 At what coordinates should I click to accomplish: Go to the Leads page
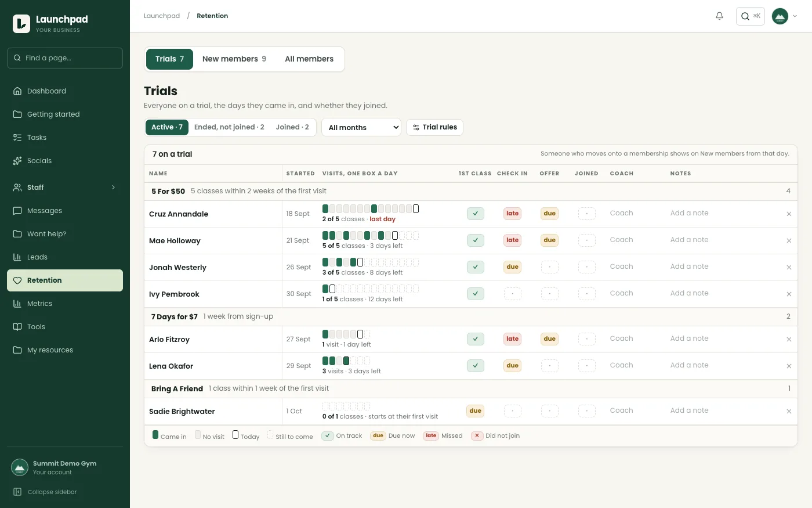point(65,257)
